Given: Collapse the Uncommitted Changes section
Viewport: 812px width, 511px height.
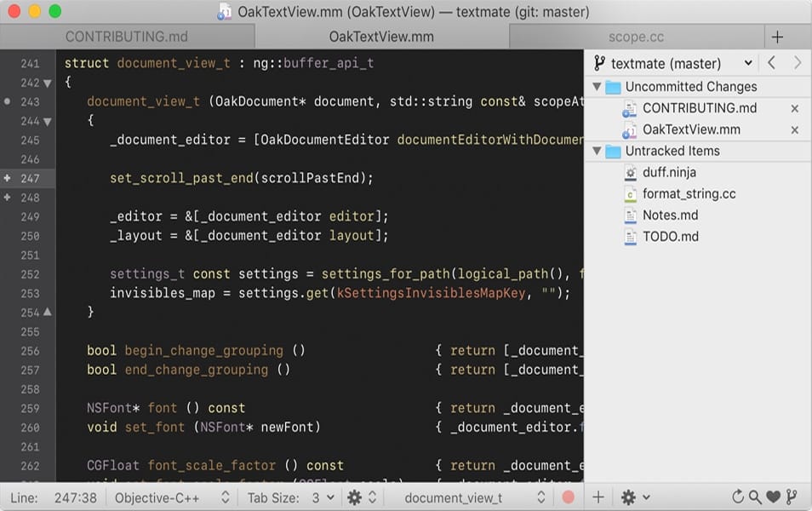Looking at the screenshot, I should tap(596, 86).
